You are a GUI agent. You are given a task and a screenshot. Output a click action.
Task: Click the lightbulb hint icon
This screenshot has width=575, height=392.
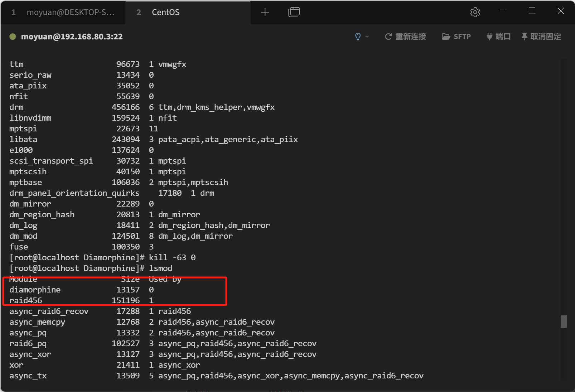(x=358, y=37)
